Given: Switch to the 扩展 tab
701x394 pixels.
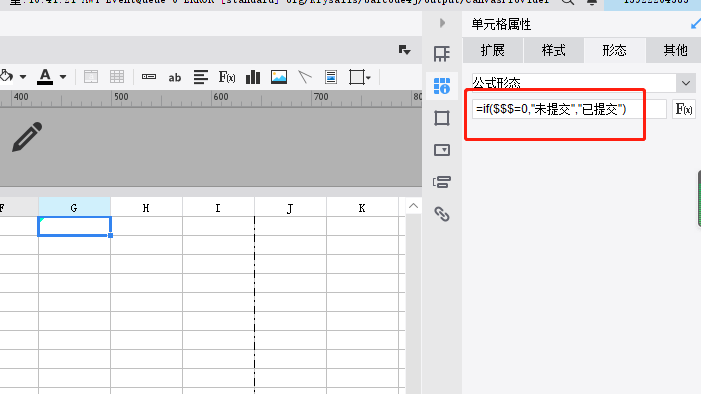Looking at the screenshot, I should (x=493, y=50).
